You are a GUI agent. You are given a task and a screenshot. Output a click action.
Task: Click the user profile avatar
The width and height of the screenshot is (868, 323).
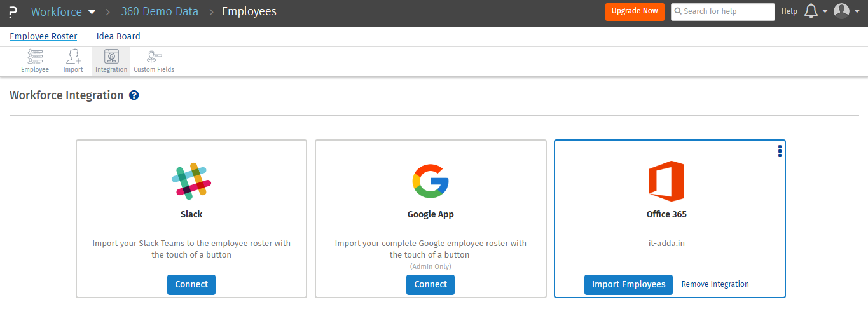841,11
